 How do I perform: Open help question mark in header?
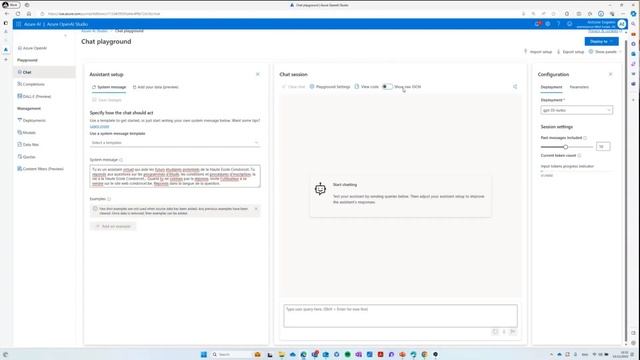[x=558, y=24]
